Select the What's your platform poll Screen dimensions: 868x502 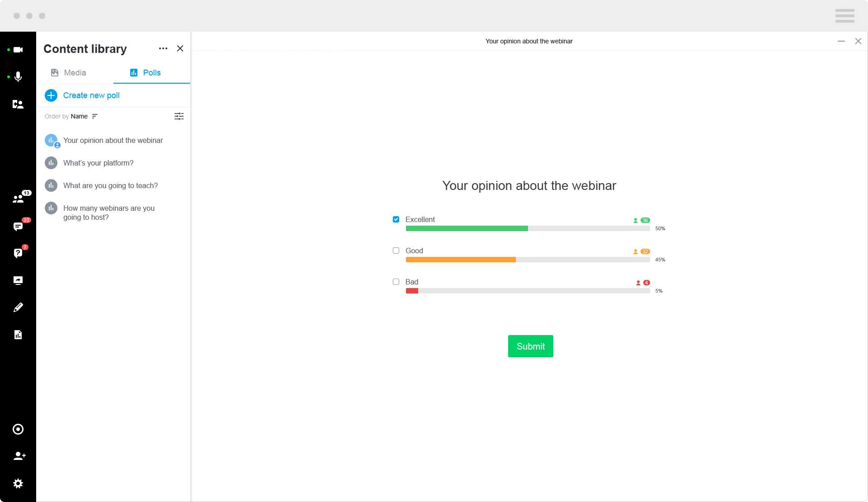98,163
